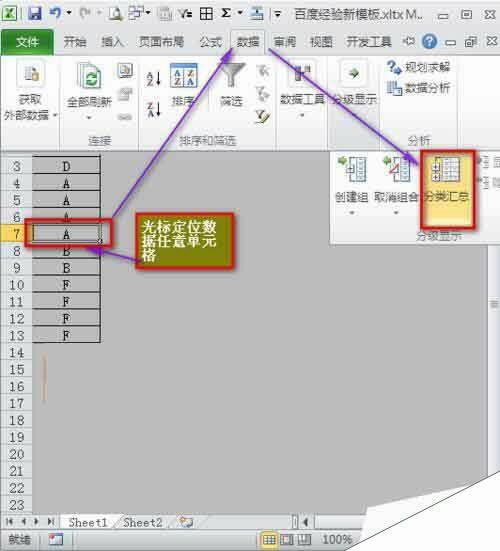Open the 分级显示 (Outline) group button
This screenshot has height=551, width=500.
pos(354,84)
